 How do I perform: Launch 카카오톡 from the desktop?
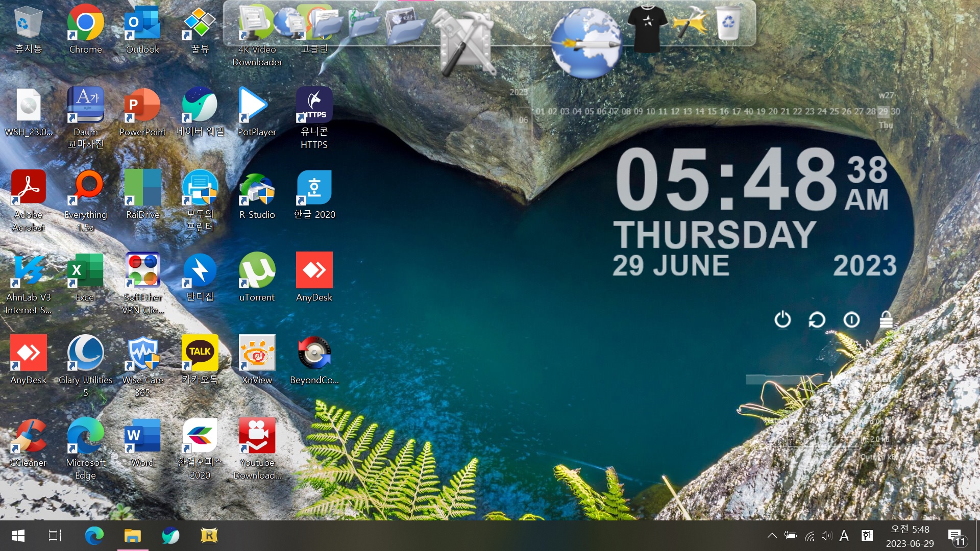coord(200,360)
